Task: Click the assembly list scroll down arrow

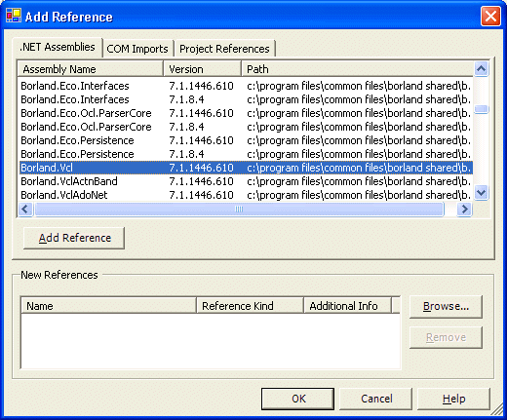Action: pos(481,193)
